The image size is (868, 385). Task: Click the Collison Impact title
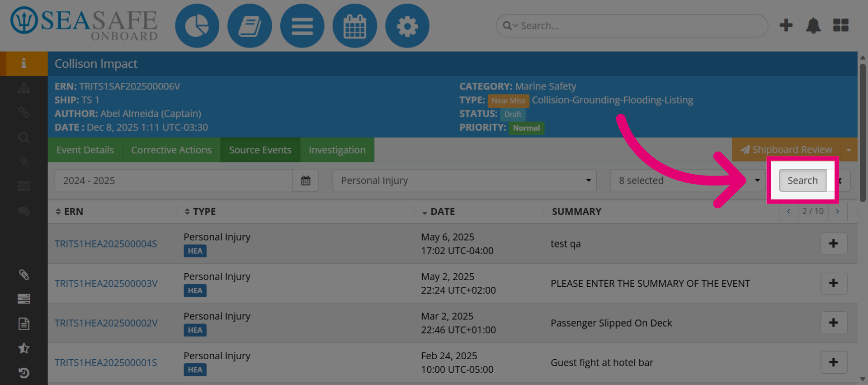click(96, 63)
